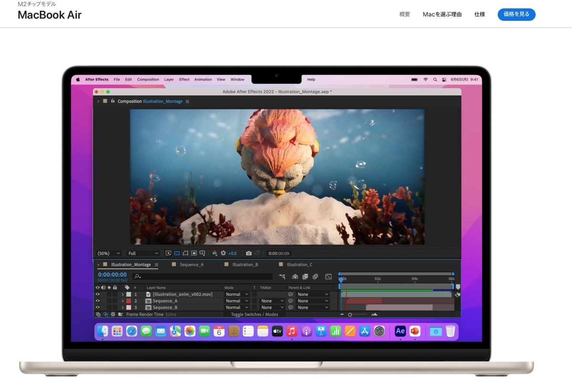
Task: Click the After Effects icon in the Dock
Action: pyautogui.click(x=400, y=331)
